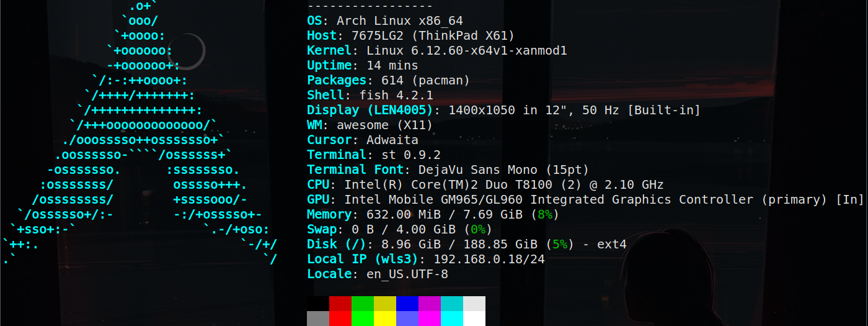Click the bright yellow color block

pos(385,319)
